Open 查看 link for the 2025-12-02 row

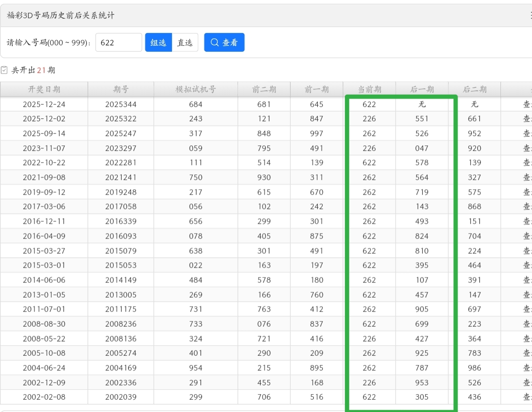point(527,119)
